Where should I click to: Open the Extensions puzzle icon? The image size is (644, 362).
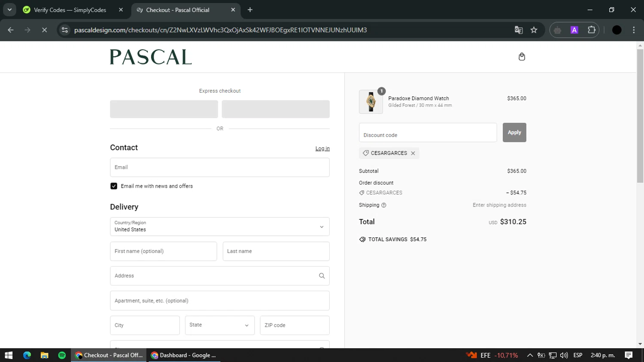[592, 30]
